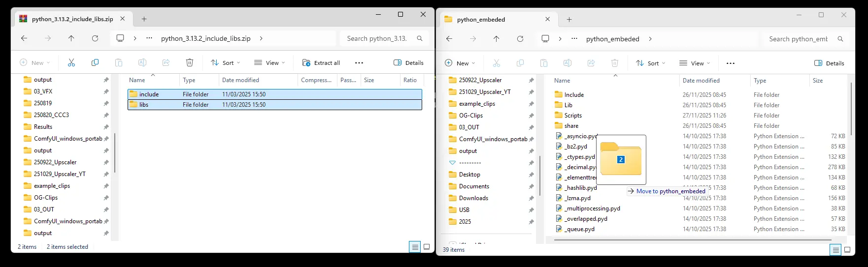Image resolution: width=868 pixels, height=267 pixels.
Task: Select the libs folder in zip window
Action: (x=275, y=105)
